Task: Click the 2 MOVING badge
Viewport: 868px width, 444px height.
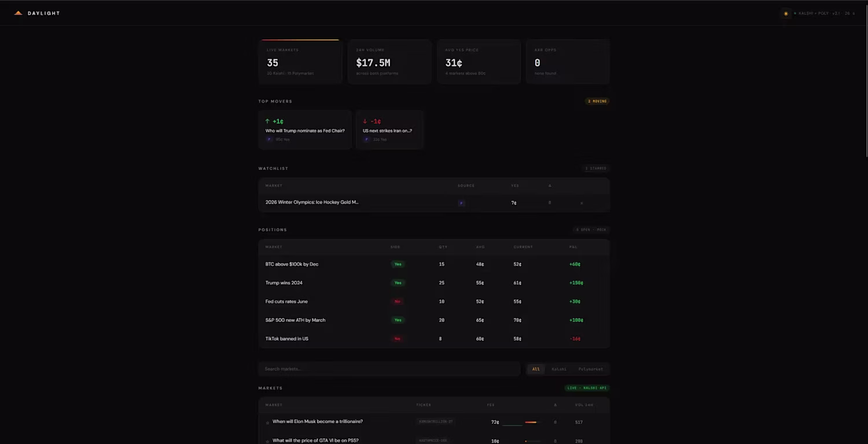Action: coord(597,101)
